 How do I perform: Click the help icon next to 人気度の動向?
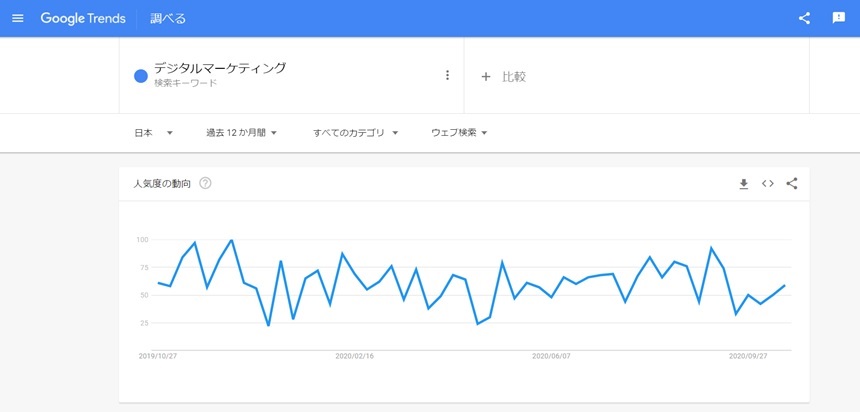tap(205, 184)
